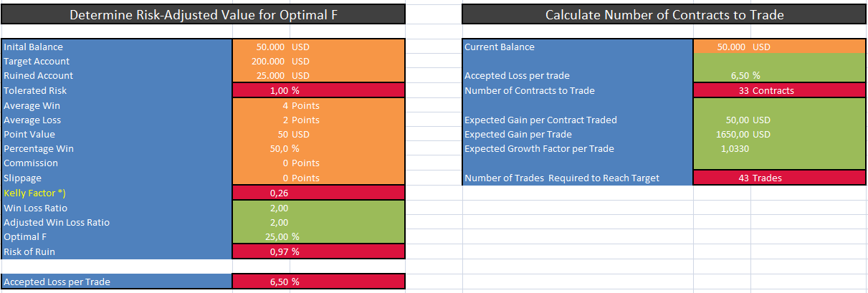Select the Kelly Factor 0,26 cell

click(x=318, y=193)
